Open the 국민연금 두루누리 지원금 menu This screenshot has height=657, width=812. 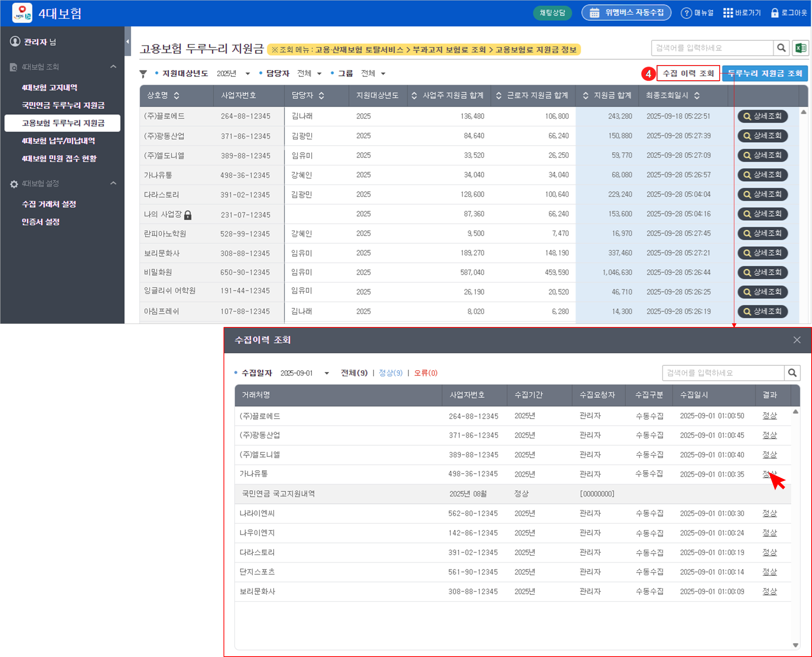(x=63, y=105)
